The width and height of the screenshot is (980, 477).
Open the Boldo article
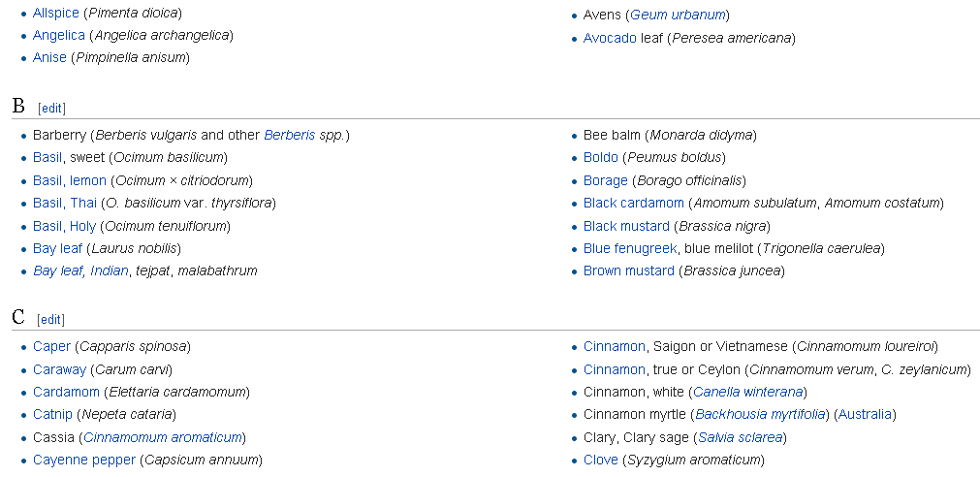click(600, 158)
